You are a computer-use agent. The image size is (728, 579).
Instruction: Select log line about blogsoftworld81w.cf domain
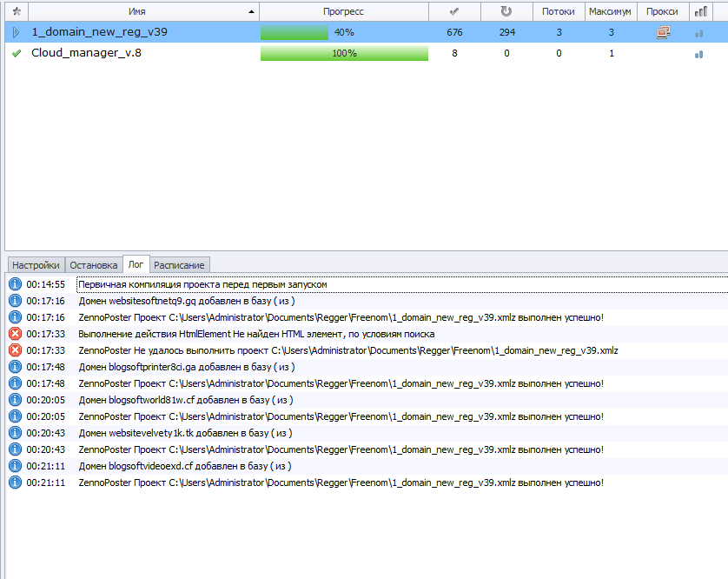point(186,400)
